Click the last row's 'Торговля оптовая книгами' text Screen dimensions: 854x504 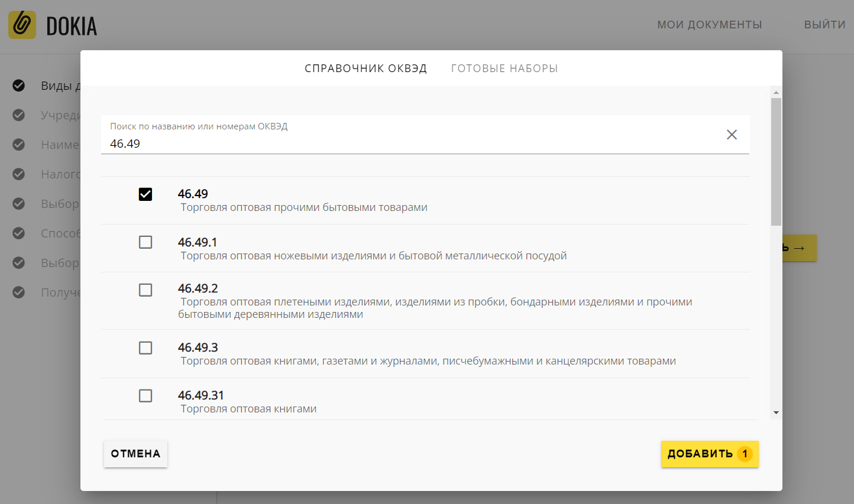248,409
